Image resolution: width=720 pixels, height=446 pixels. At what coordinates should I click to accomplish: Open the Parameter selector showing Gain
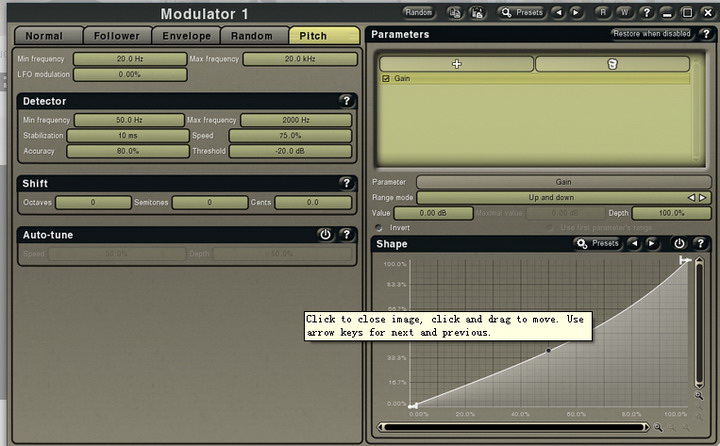(563, 182)
